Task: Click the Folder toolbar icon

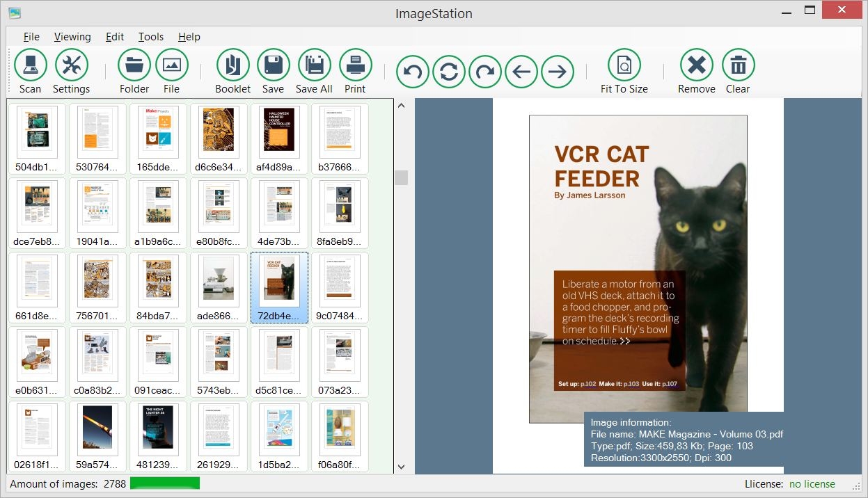Action: pyautogui.click(x=134, y=65)
